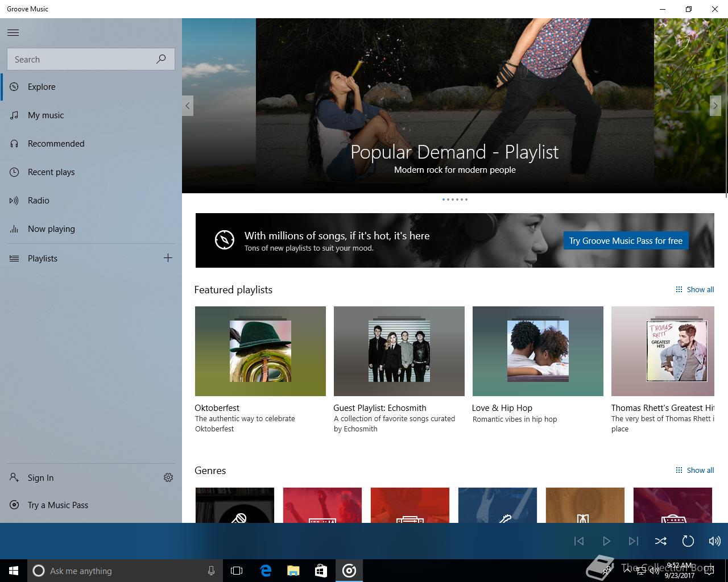Toggle repeat mode
This screenshot has height=582, width=728.
[x=688, y=541]
